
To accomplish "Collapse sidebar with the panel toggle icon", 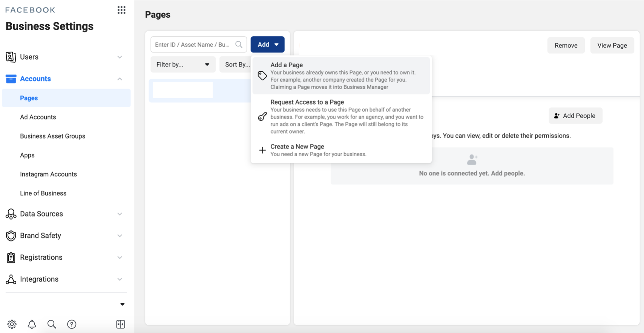I will click(x=121, y=324).
